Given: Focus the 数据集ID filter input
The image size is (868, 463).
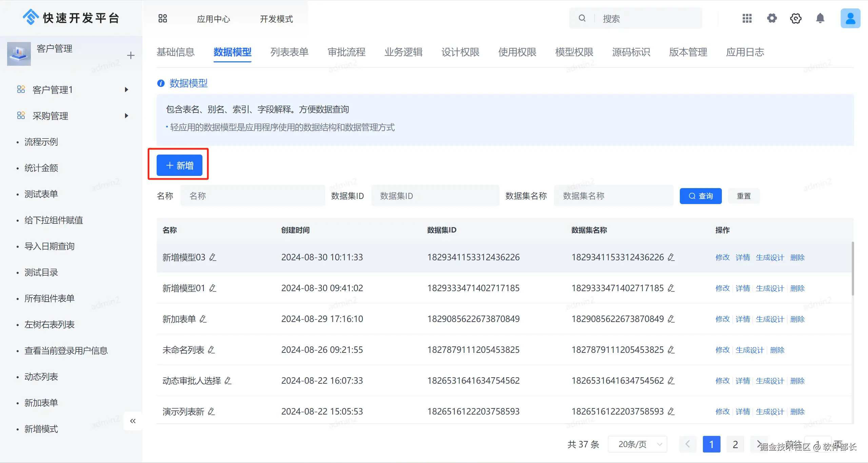Looking at the screenshot, I should [435, 196].
